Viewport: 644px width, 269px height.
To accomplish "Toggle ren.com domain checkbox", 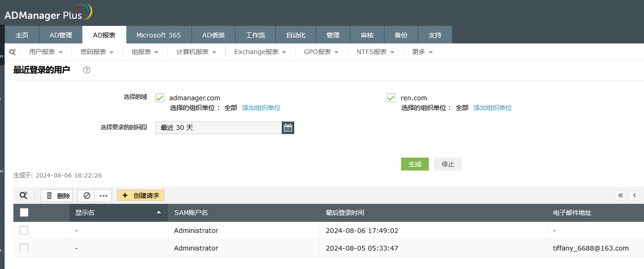I will (391, 98).
